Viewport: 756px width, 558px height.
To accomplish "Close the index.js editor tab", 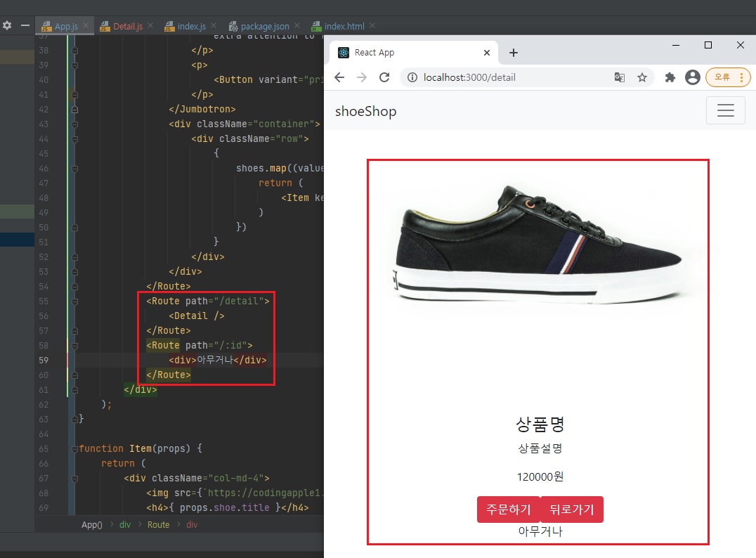I will point(214,25).
